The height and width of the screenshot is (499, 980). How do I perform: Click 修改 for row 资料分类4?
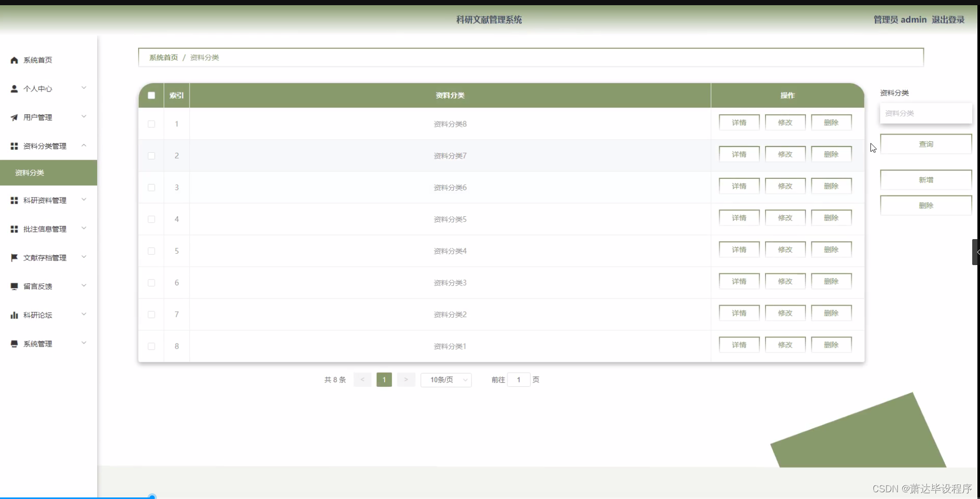click(785, 249)
